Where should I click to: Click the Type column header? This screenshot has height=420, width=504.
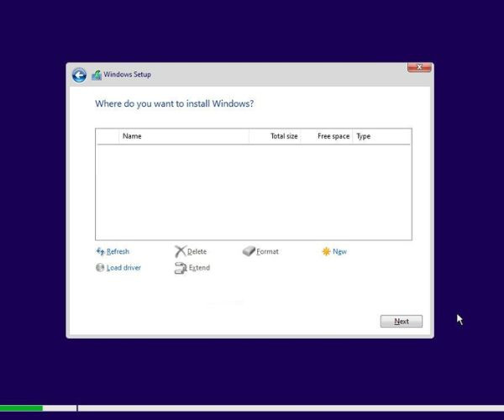[381, 136]
